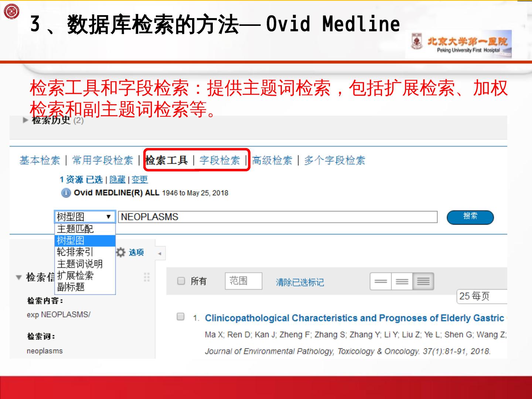
Task: Click the 隐藏 link
Action: tap(117, 180)
